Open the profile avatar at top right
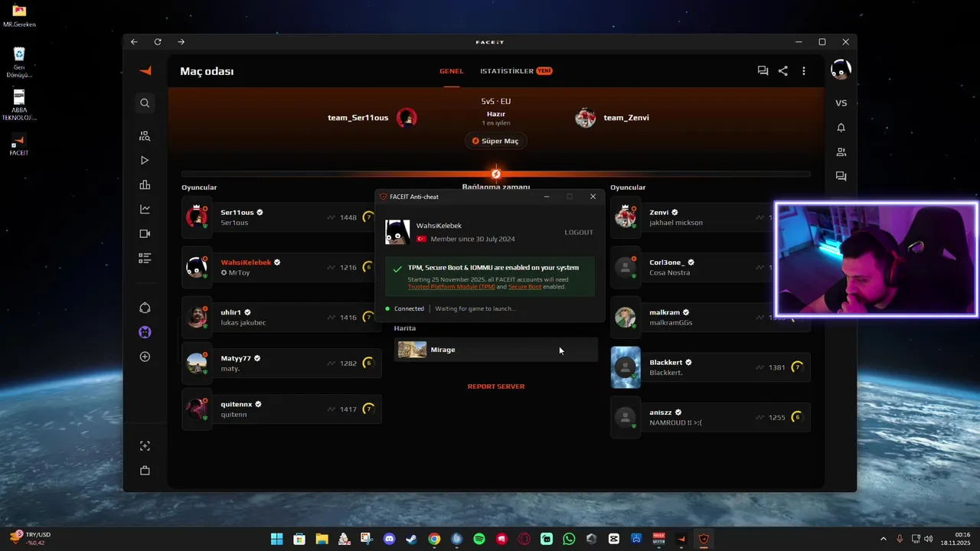The image size is (980, 551). click(x=841, y=70)
